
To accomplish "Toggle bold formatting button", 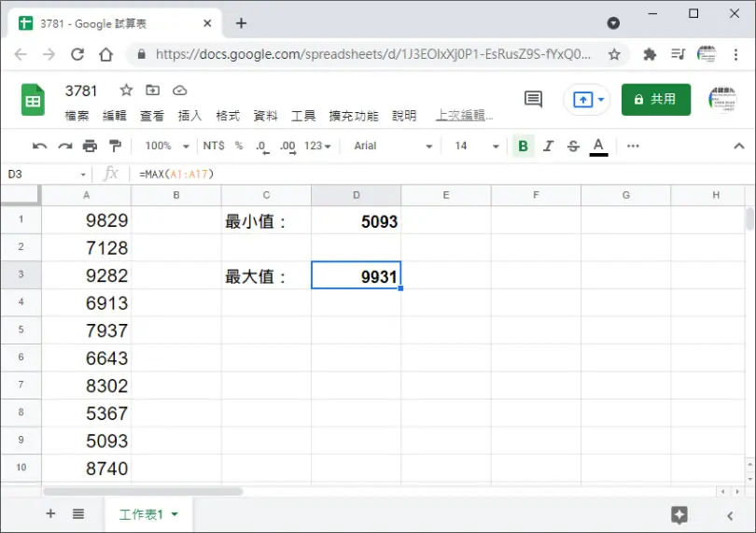I will pos(523,146).
